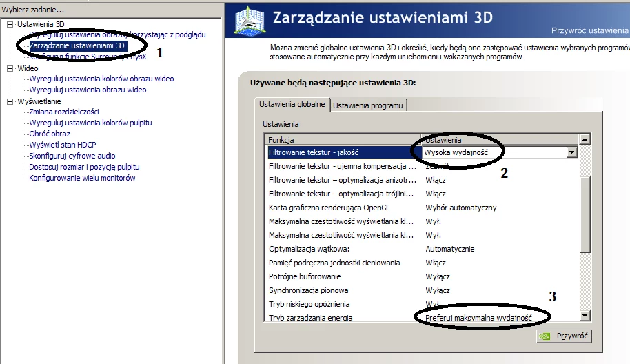Select Skonfiguruj cyfrowe audio

(x=72, y=156)
